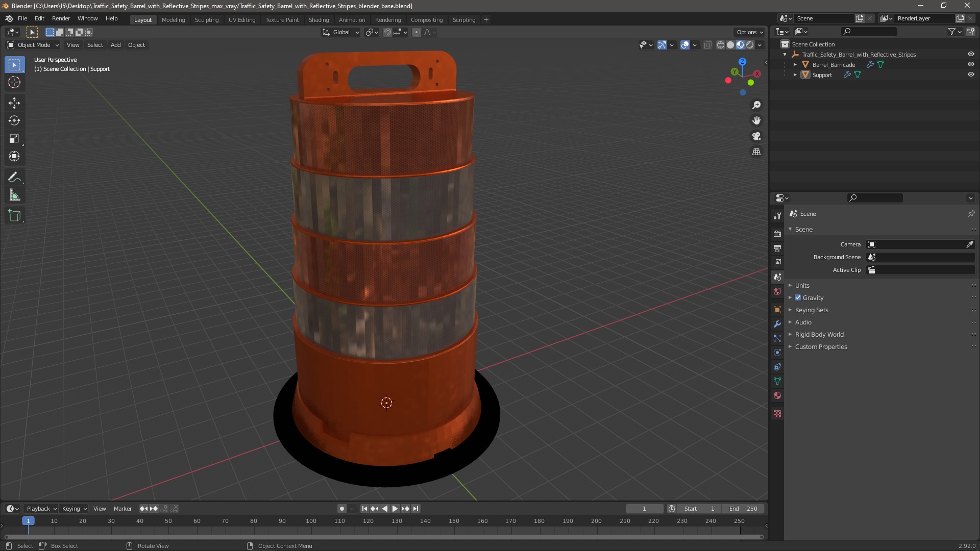980x551 pixels.
Task: Jump to the start frame
Action: (x=364, y=509)
